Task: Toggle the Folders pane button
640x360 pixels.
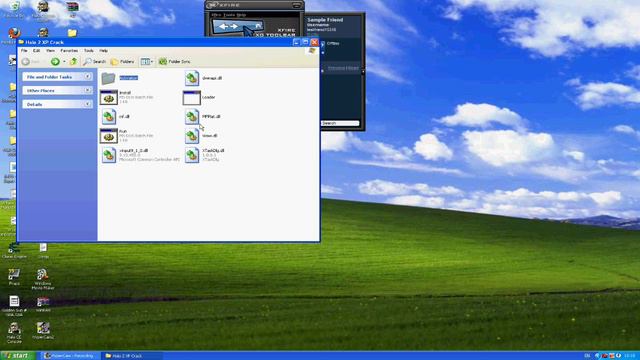Action: pyautogui.click(x=122, y=62)
